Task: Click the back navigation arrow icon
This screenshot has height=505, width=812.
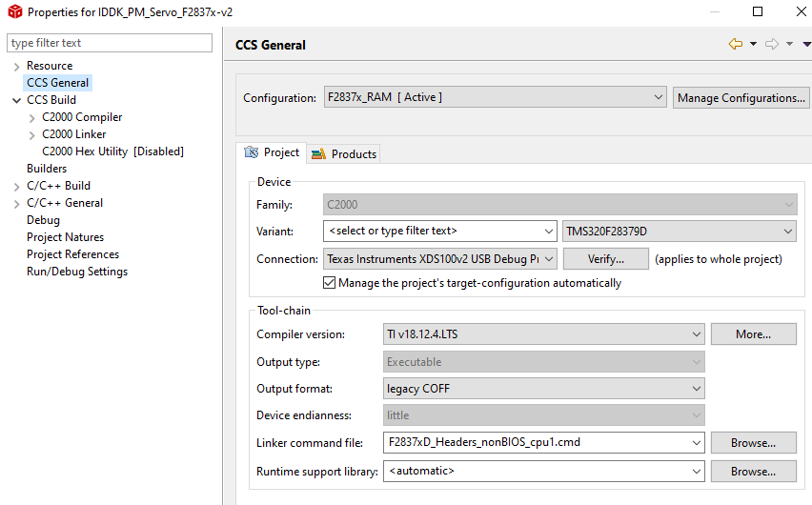Action: click(735, 44)
